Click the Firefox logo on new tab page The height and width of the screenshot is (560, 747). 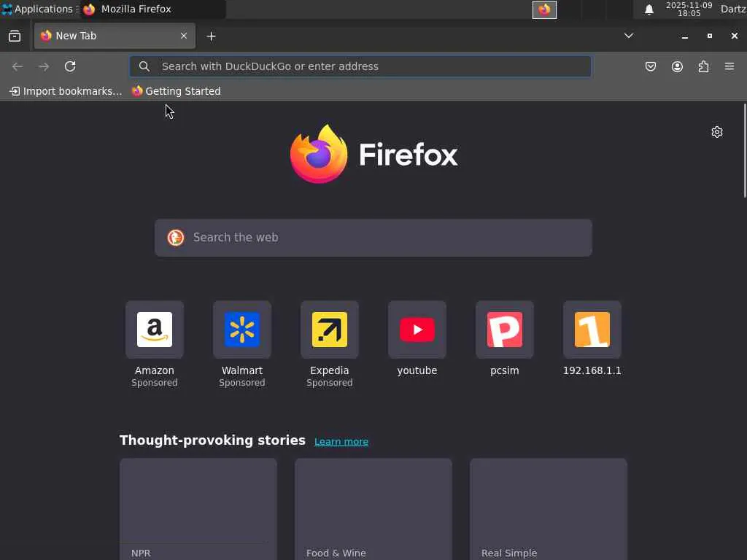click(x=373, y=154)
